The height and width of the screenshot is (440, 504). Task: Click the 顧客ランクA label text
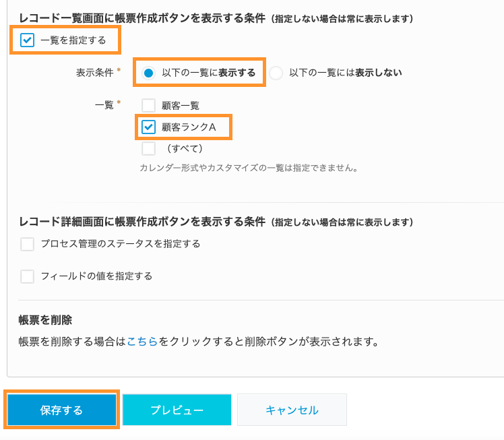(189, 127)
